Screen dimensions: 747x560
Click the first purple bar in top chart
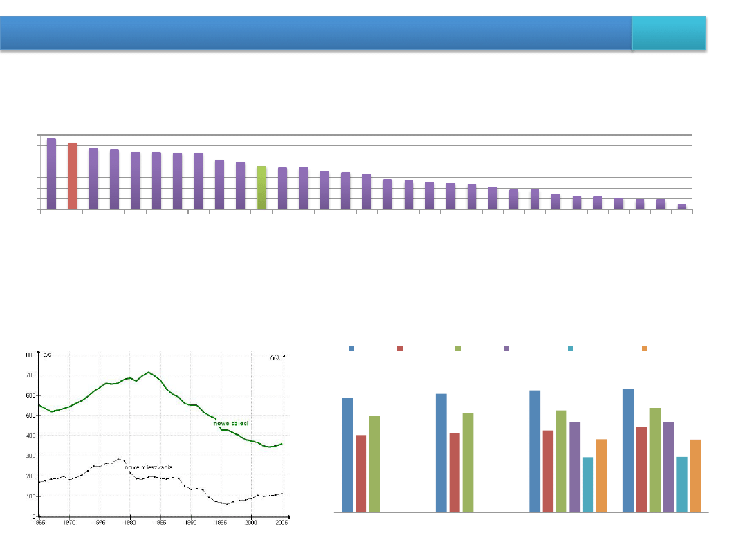tap(51, 174)
